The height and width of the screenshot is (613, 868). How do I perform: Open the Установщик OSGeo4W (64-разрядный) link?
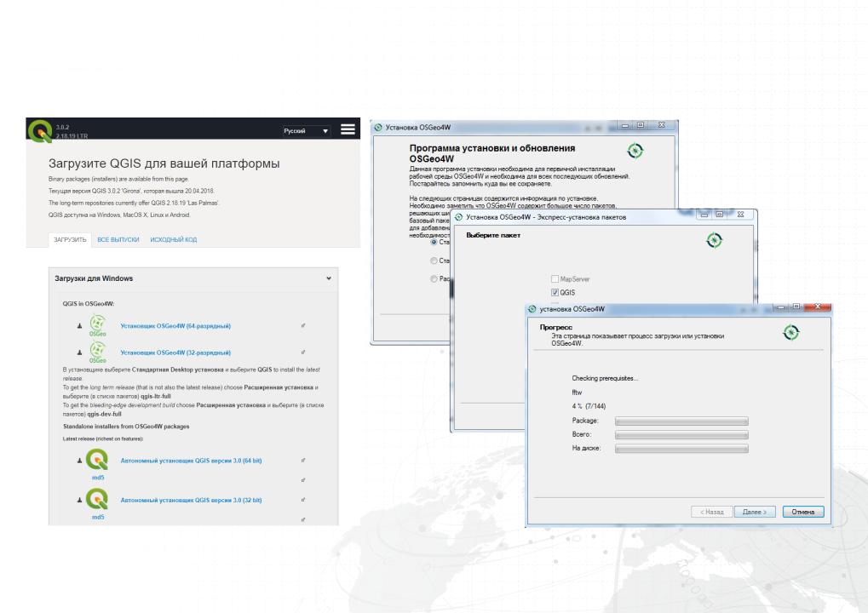click(x=175, y=326)
